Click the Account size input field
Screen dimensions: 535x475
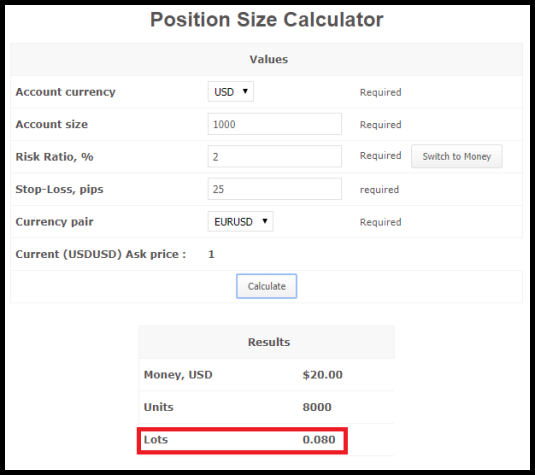[275, 124]
